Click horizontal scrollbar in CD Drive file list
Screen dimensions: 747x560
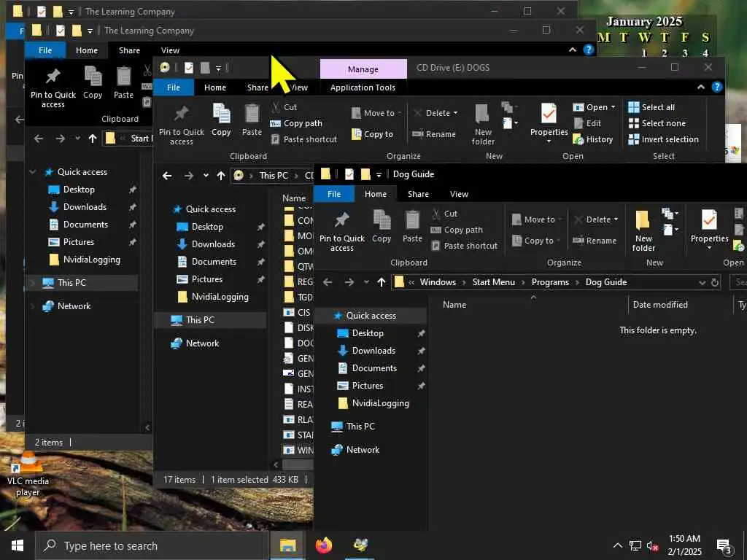[x=298, y=464]
